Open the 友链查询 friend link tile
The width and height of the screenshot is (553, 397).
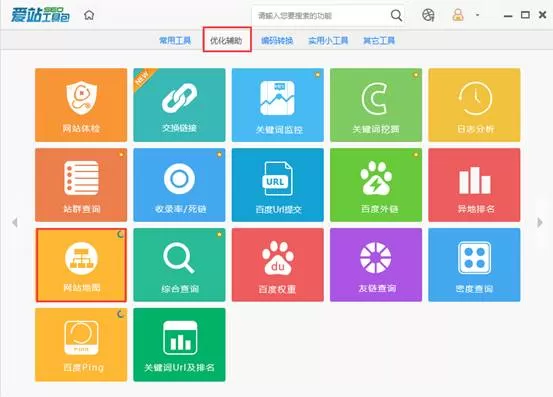point(376,265)
